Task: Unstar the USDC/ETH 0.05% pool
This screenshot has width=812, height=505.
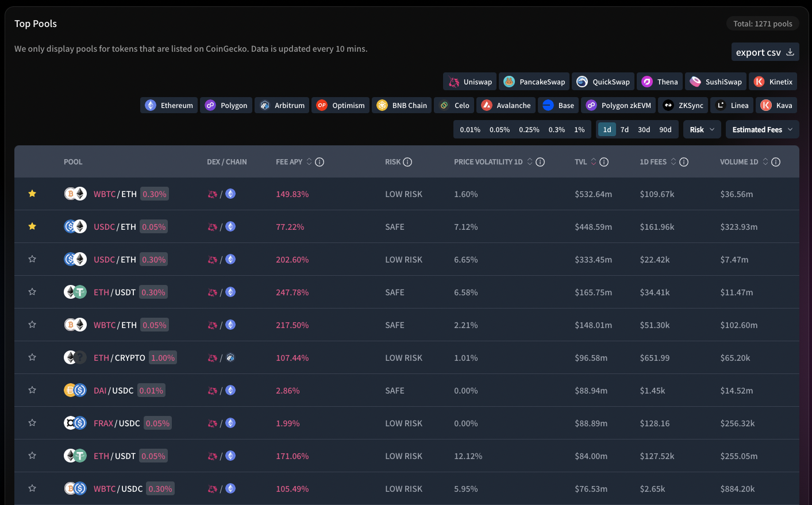Action: tap(32, 226)
